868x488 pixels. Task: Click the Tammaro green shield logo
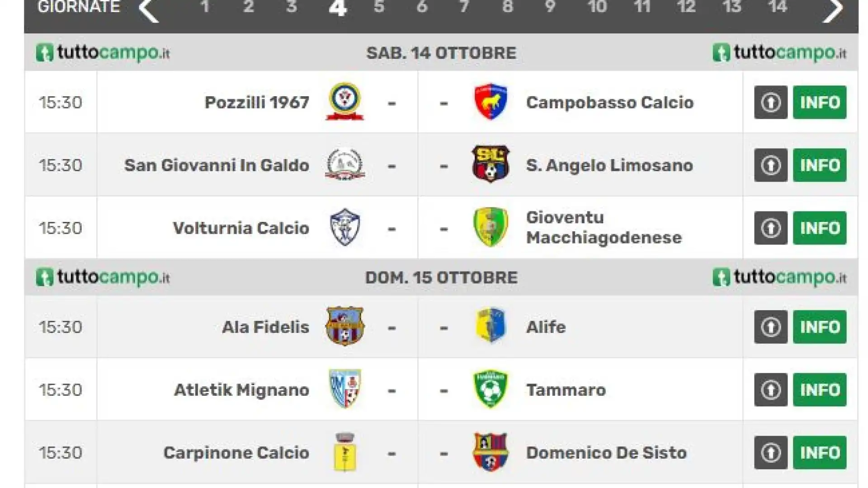491,389
